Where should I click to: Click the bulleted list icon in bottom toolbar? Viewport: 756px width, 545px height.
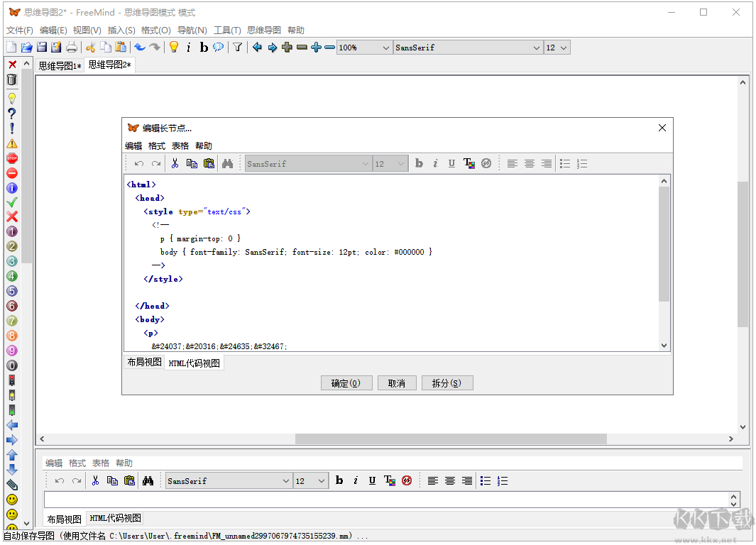coord(486,480)
